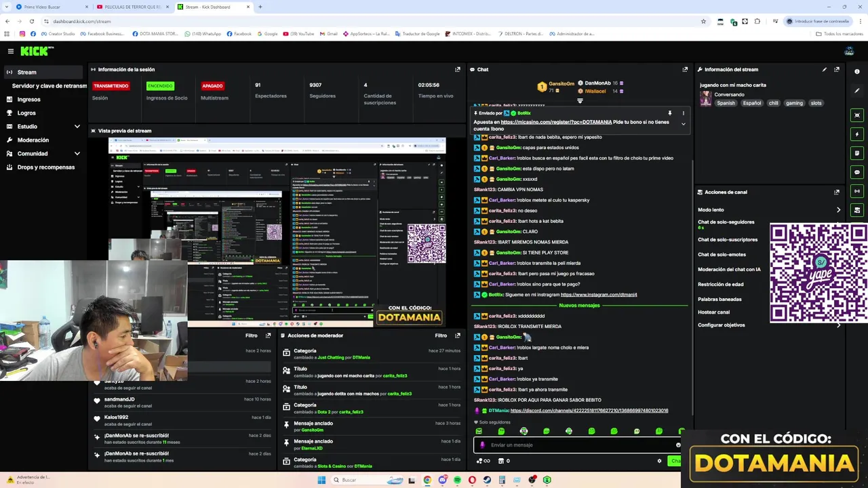
Task: Pop out the activity feed panel
Action: [268, 335]
